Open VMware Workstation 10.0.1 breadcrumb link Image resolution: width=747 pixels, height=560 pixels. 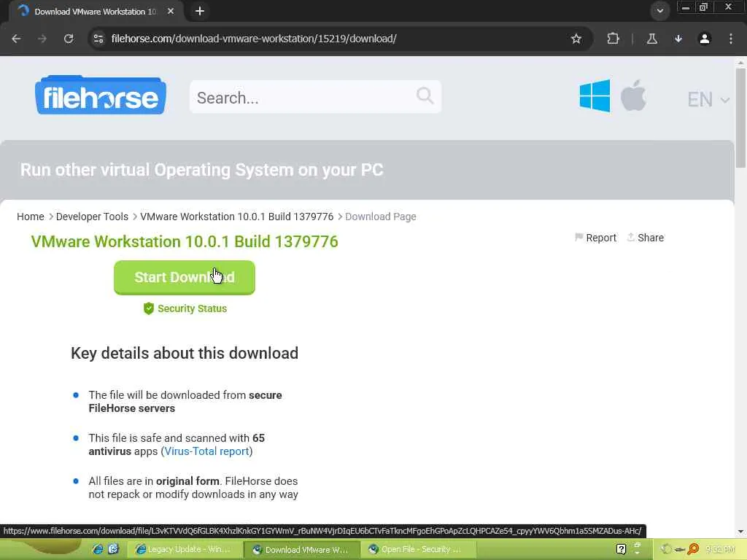pyautogui.click(x=237, y=217)
